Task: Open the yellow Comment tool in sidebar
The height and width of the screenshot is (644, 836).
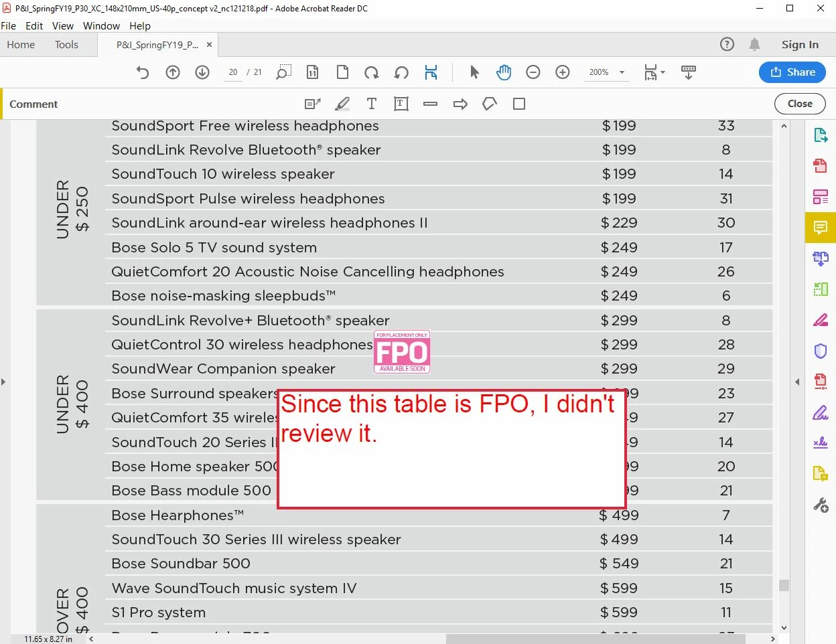Action: (x=821, y=228)
